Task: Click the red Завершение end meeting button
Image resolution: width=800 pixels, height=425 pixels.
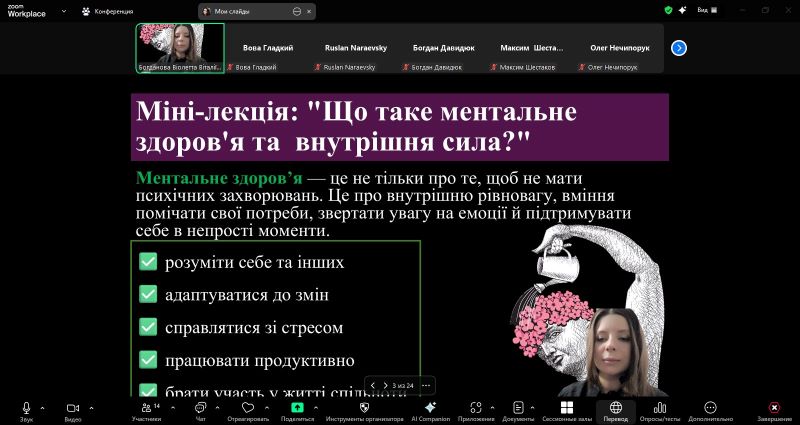Action: [773, 408]
